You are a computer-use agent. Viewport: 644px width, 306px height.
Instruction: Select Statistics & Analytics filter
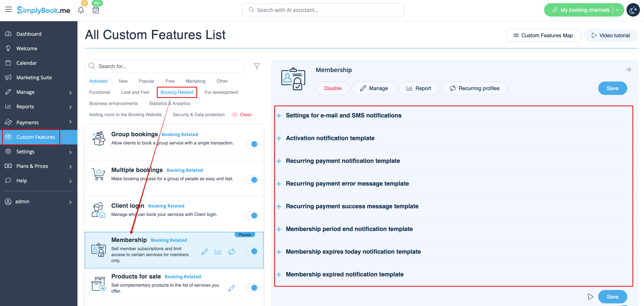170,103
